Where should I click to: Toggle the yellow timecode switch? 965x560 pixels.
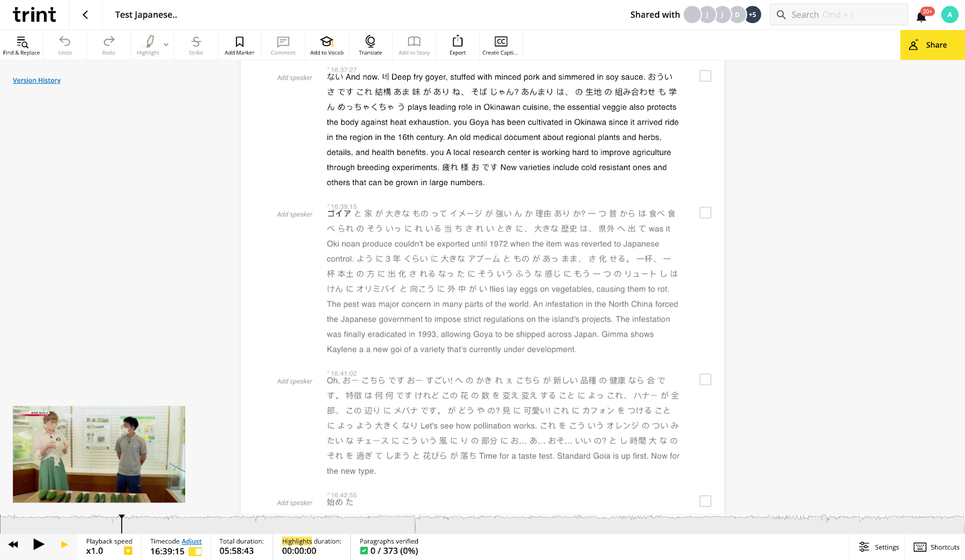[x=195, y=552]
